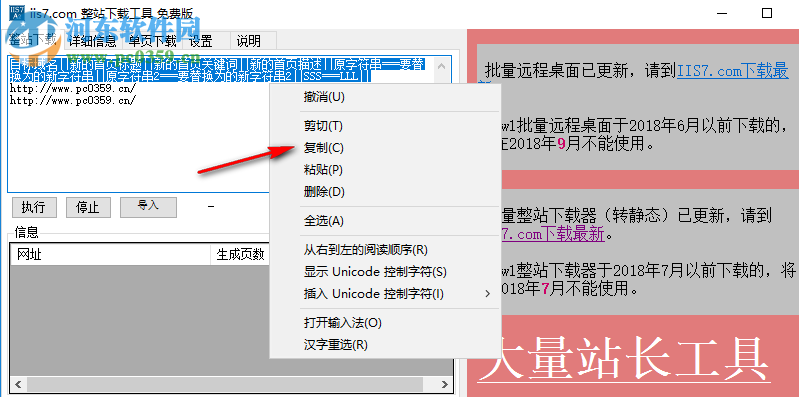Click the 网址 column header
This screenshot has height=397, width=799.
click(110, 254)
